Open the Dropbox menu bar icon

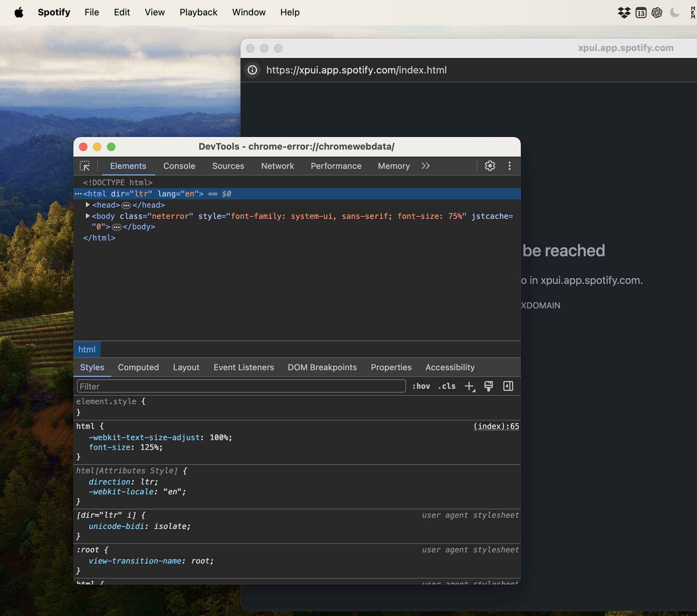(624, 13)
